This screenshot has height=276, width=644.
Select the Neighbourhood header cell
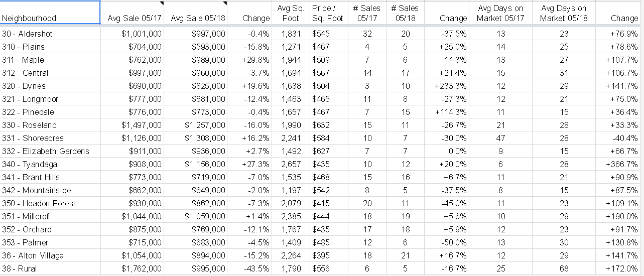50,13
